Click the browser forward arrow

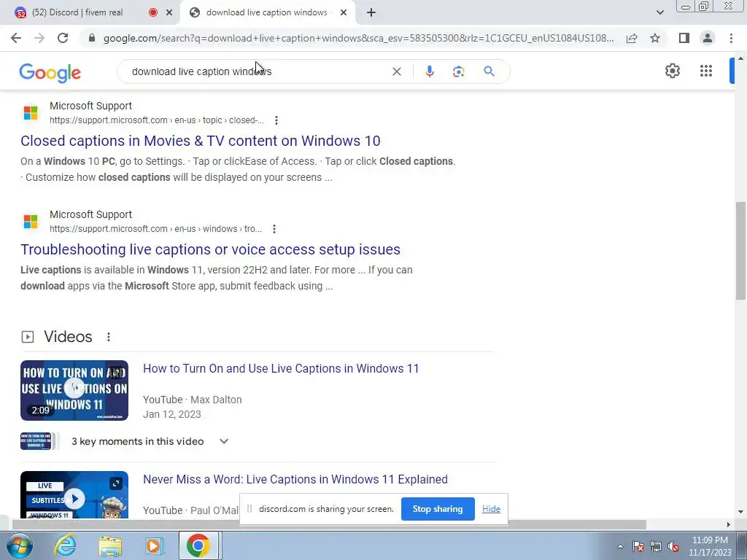39,38
